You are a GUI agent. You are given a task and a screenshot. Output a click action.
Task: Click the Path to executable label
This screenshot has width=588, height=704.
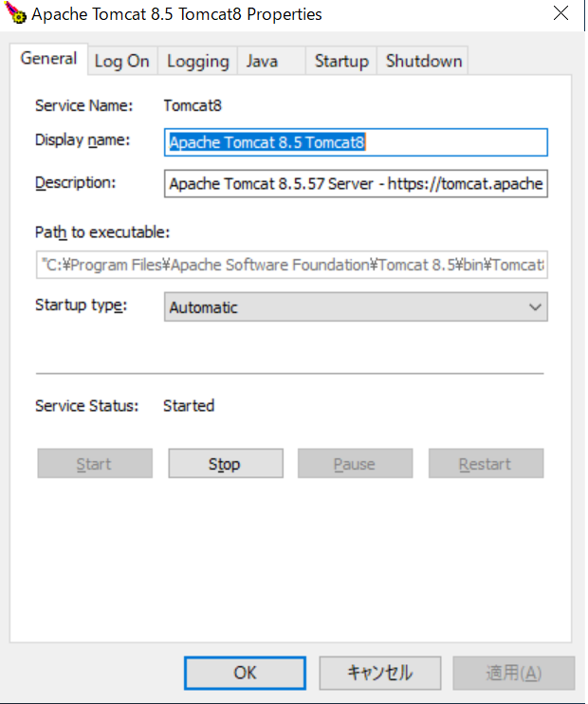(102, 232)
